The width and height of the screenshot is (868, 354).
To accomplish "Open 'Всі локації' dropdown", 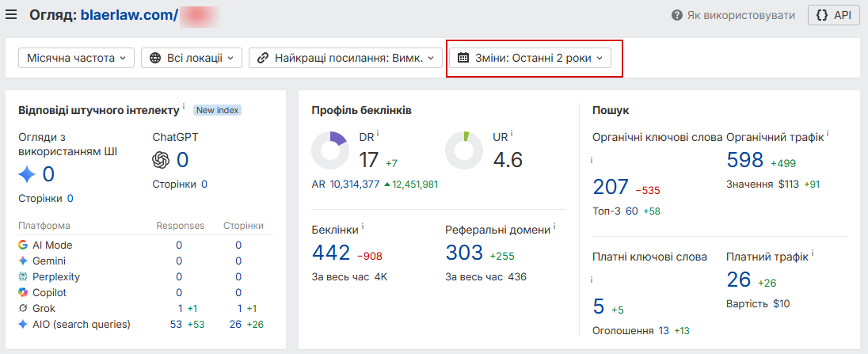I will [192, 58].
